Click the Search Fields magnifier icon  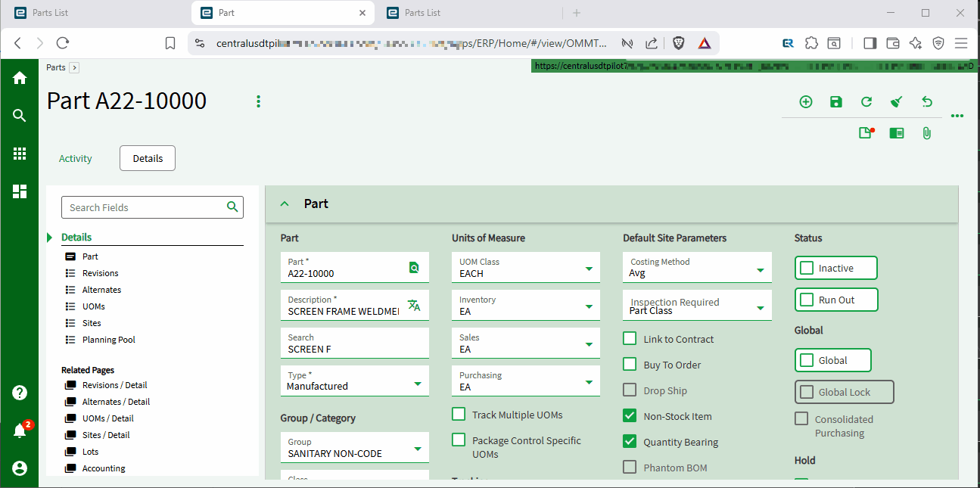(232, 207)
